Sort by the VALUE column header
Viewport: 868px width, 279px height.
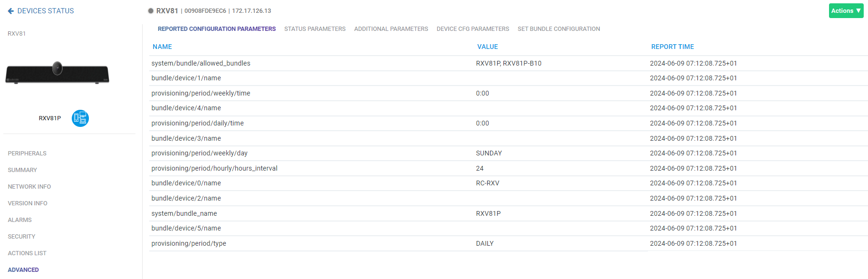(488, 47)
